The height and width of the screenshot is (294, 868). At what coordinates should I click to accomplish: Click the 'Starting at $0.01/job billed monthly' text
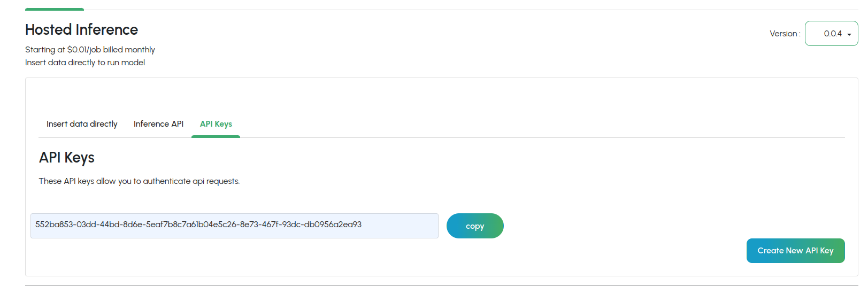click(x=90, y=50)
